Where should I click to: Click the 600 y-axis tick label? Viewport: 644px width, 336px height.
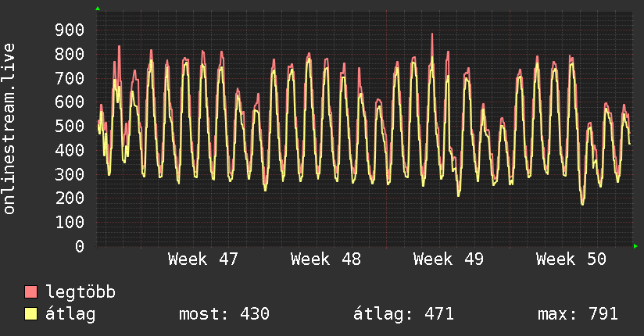point(70,102)
